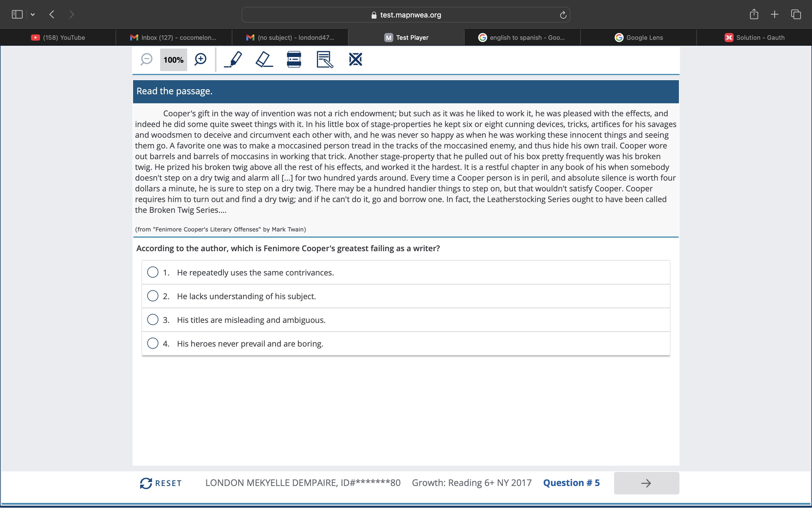Viewport: 812px width, 508px height.
Task: Open the Safari share icon
Action: 754,14
